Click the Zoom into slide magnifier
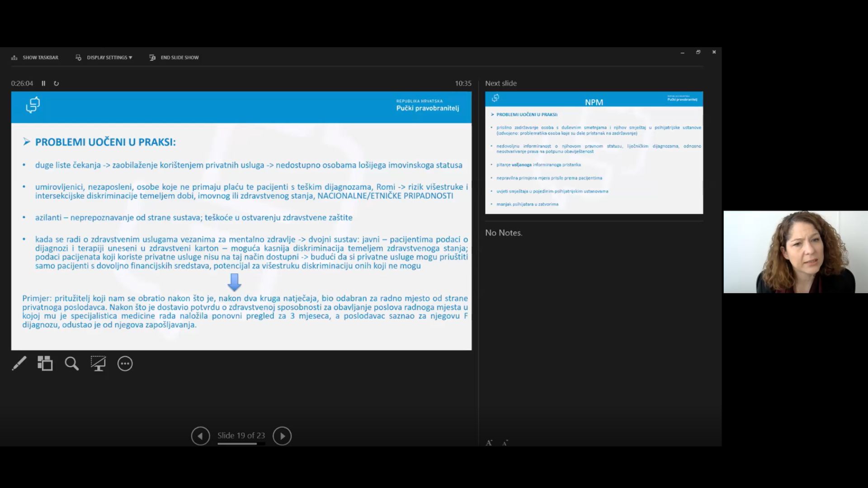Viewport: 868px width, 488px height. (71, 363)
